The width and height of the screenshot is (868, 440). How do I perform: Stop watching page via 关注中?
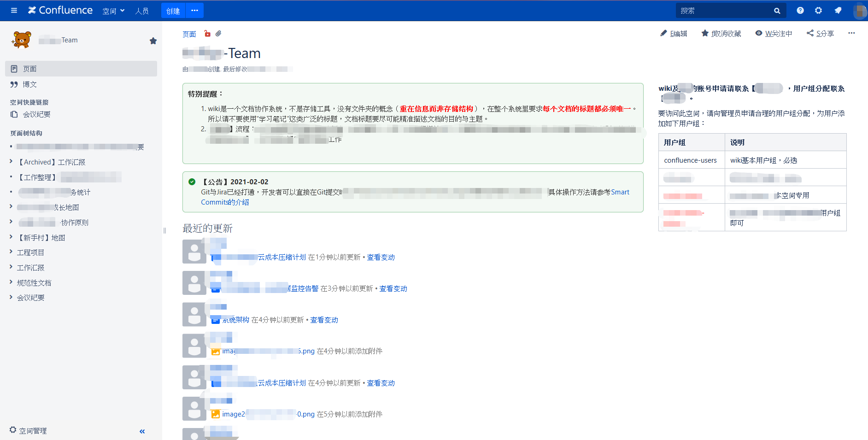[774, 33]
